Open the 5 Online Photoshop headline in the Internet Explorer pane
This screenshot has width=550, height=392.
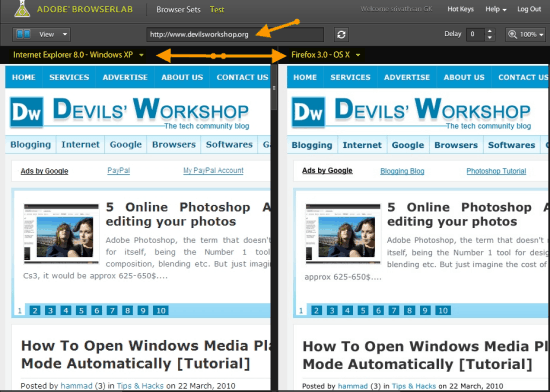[188, 214]
